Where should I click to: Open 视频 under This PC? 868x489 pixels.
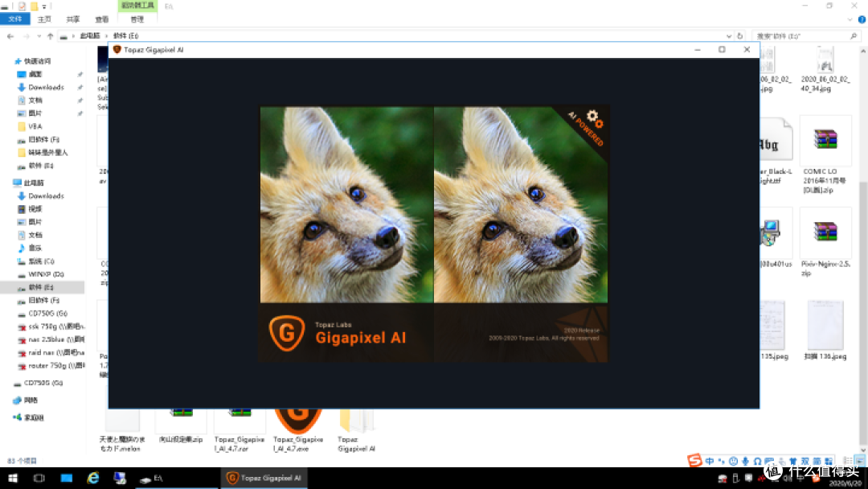pos(35,209)
